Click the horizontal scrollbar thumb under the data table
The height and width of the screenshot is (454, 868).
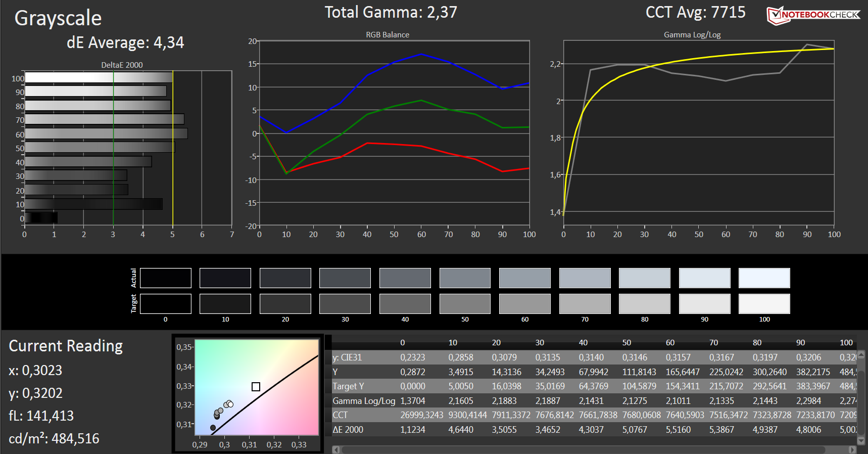pyautogui.click(x=584, y=449)
